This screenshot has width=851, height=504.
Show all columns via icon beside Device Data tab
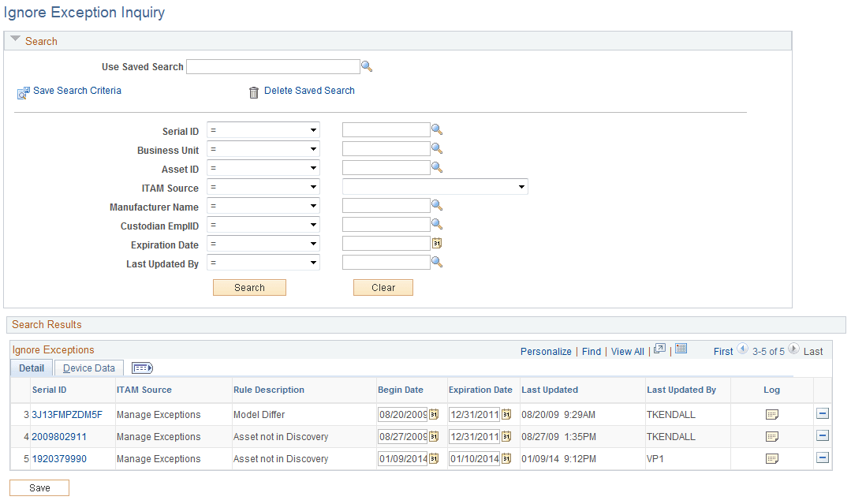point(142,368)
